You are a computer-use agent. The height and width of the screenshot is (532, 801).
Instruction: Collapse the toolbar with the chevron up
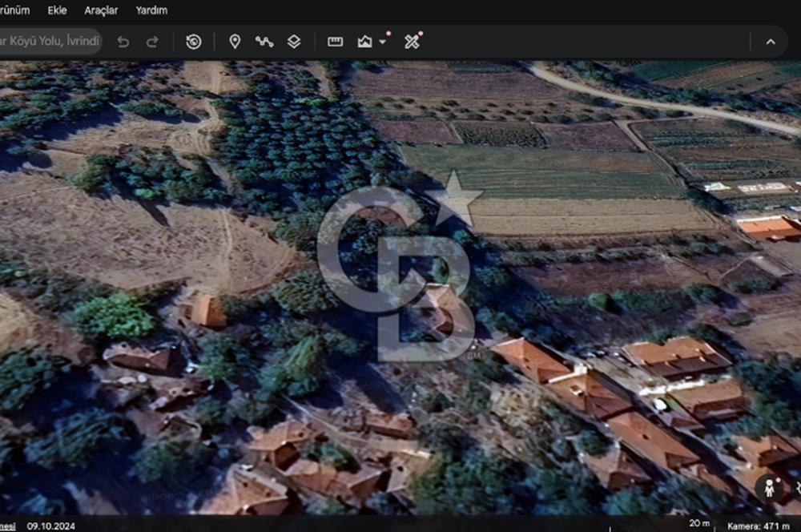(771, 42)
